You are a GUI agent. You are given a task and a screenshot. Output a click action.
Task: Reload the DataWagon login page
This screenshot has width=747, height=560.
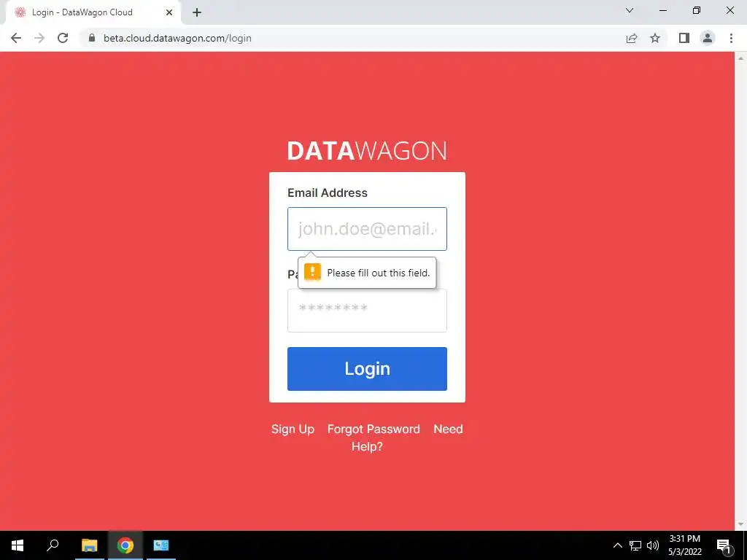pos(63,38)
